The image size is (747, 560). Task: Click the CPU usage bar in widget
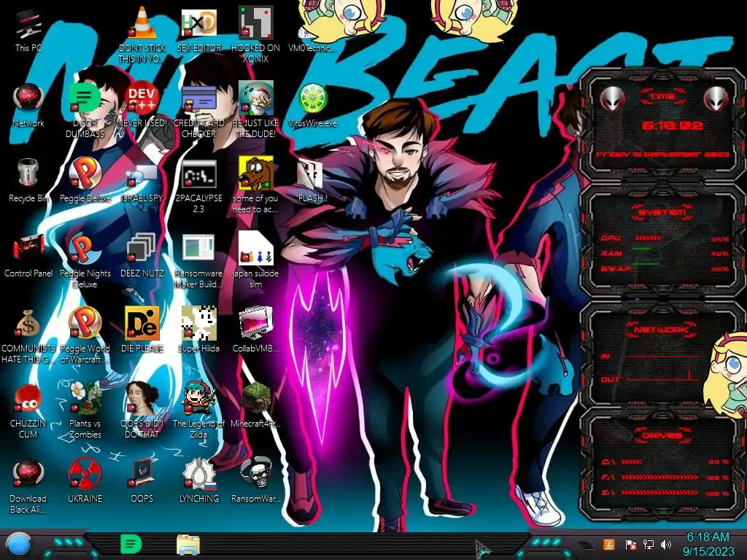(x=648, y=238)
